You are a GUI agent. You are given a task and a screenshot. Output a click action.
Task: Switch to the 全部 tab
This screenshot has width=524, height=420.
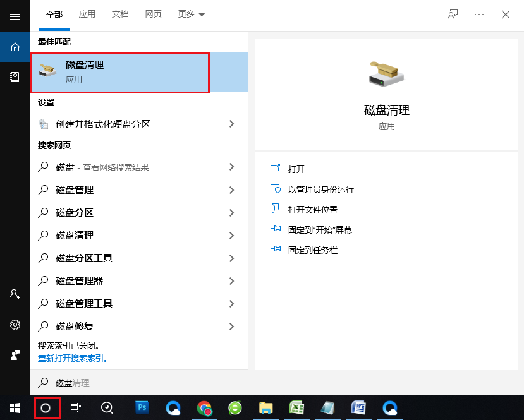tap(54, 15)
